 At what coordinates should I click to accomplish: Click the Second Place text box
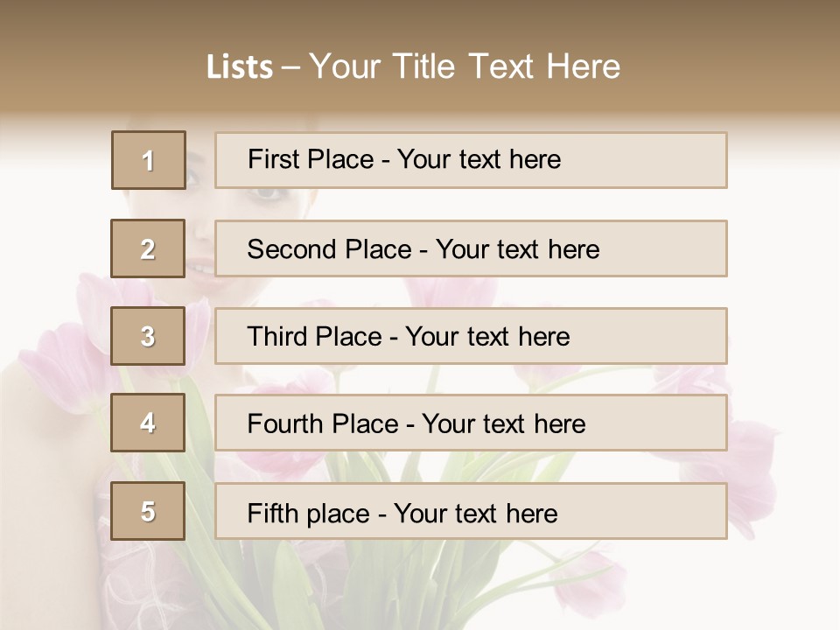(x=471, y=248)
